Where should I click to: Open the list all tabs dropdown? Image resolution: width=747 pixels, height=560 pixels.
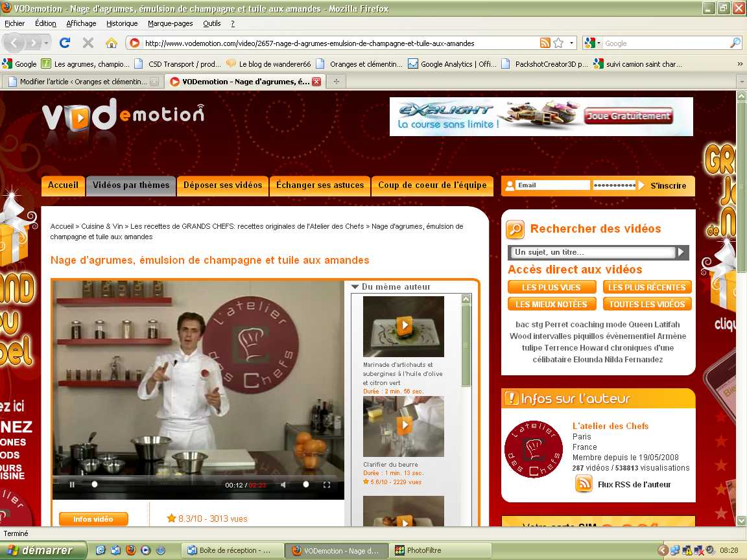(x=742, y=82)
